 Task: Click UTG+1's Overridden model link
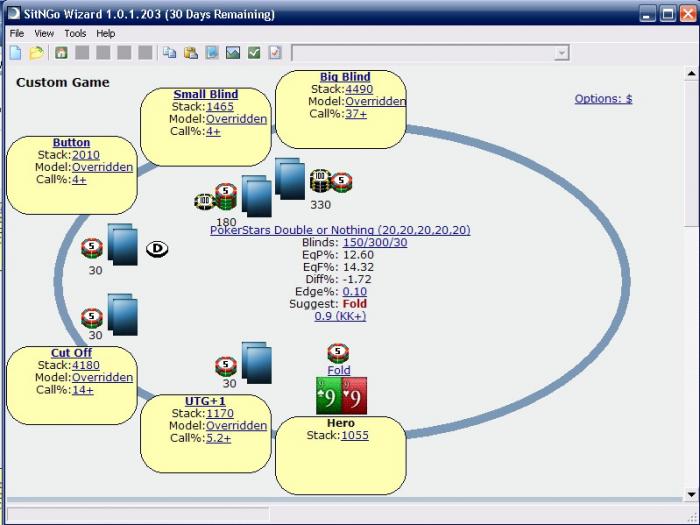click(x=236, y=426)
